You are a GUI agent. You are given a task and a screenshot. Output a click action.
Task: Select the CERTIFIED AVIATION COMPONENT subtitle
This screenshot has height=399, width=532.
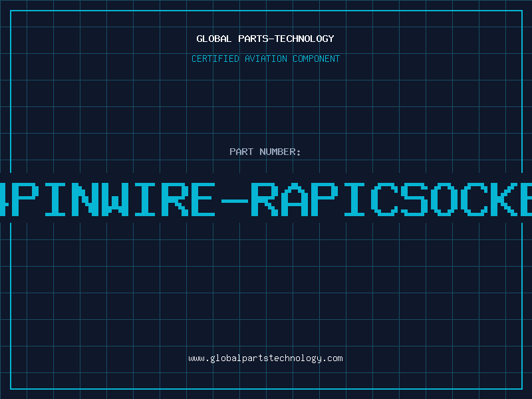click(265, 59)
